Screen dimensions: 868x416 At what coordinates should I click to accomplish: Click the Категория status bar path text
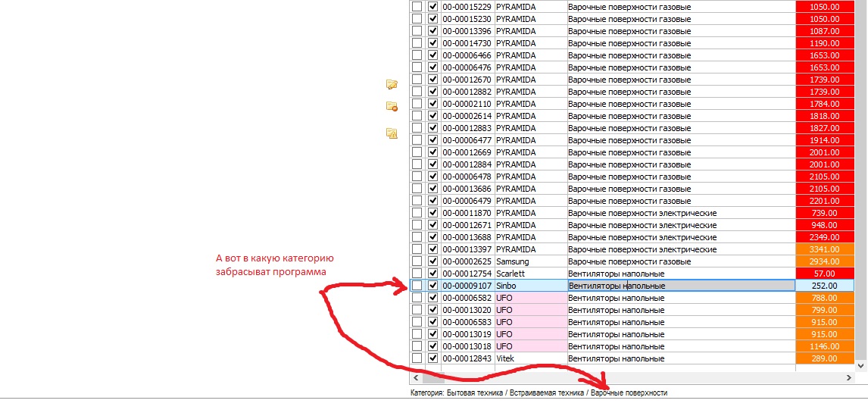point(539,393)
